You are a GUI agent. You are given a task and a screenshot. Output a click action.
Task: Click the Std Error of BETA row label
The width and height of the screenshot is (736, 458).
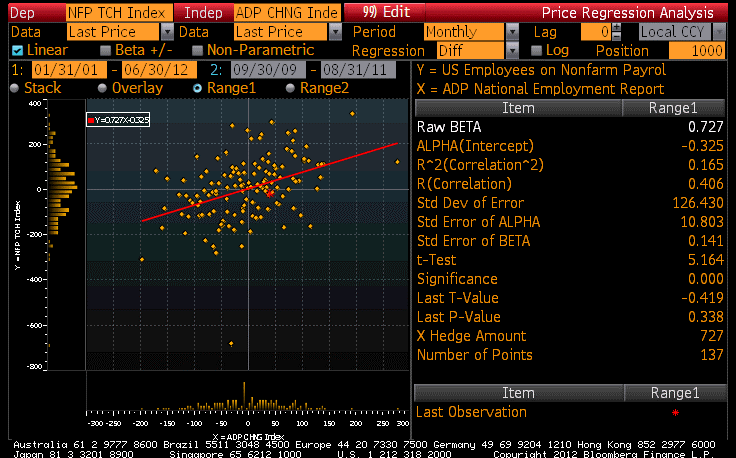[473, 241]
